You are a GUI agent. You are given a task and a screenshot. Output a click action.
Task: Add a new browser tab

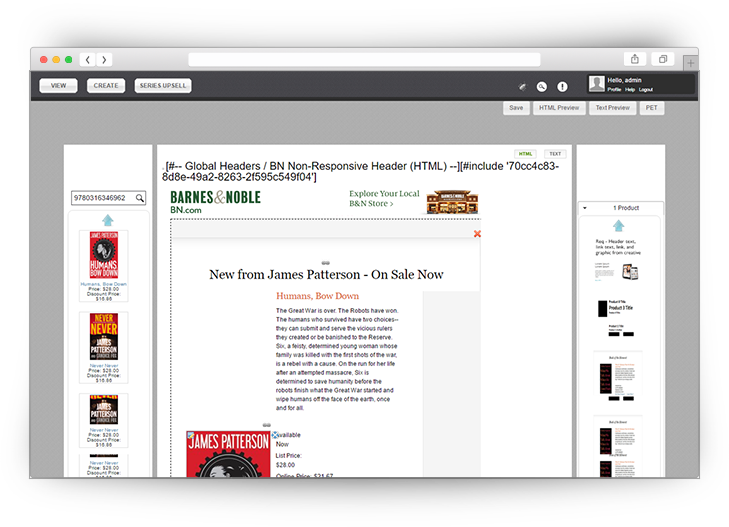point(690,63)
